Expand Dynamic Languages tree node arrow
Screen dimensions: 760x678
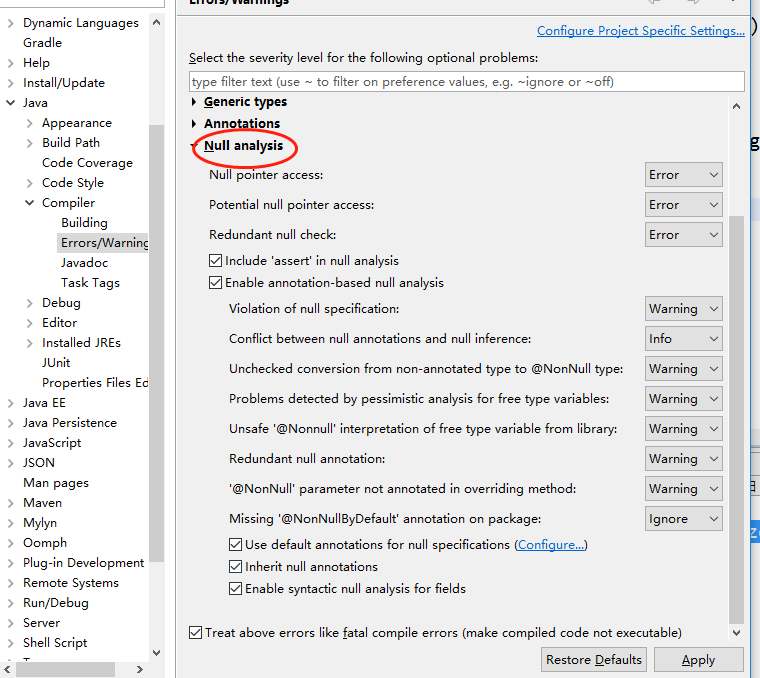10,23
